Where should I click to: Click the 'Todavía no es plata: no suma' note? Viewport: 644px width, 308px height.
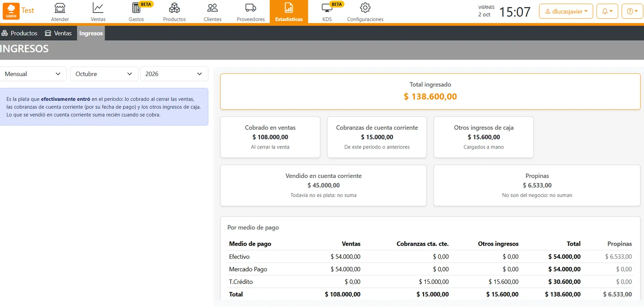(x=324, y=195)
